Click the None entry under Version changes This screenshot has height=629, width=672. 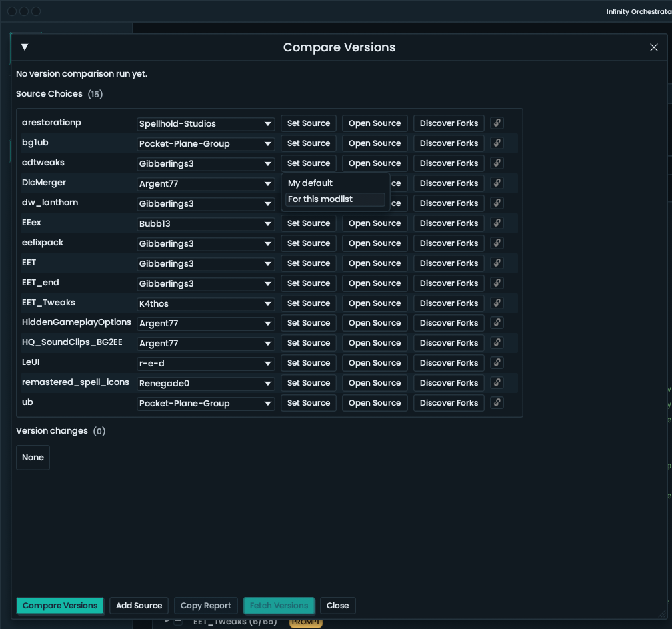(x=33, y=458)
